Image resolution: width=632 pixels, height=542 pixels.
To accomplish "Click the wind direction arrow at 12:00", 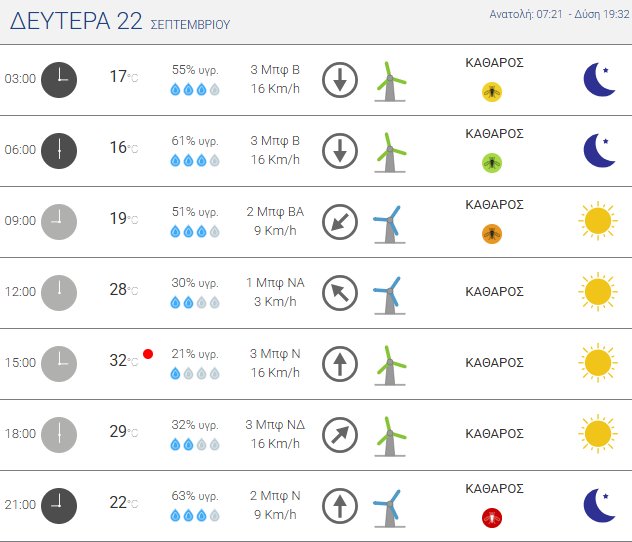I will [340, 292].
